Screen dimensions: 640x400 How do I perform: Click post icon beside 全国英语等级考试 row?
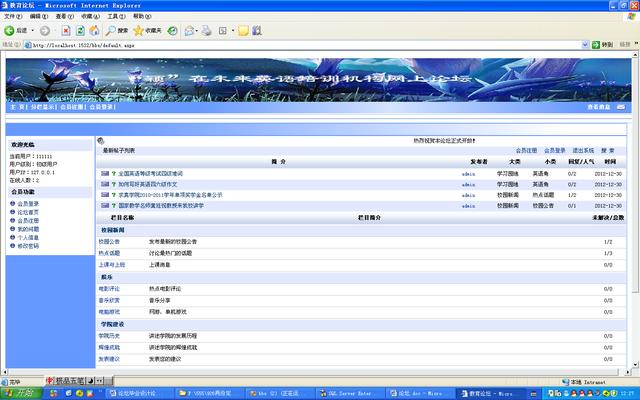click(105, 173)
